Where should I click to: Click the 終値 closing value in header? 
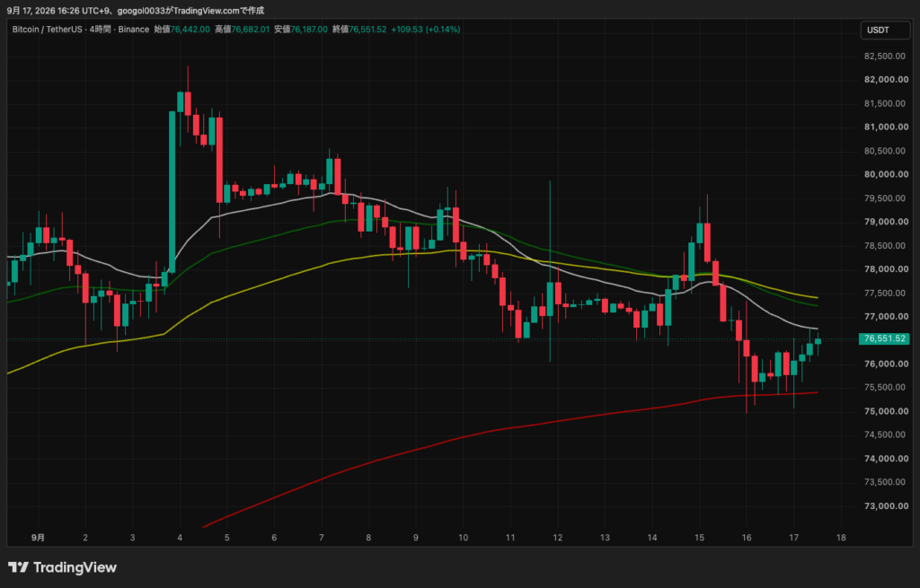(367, 30)
